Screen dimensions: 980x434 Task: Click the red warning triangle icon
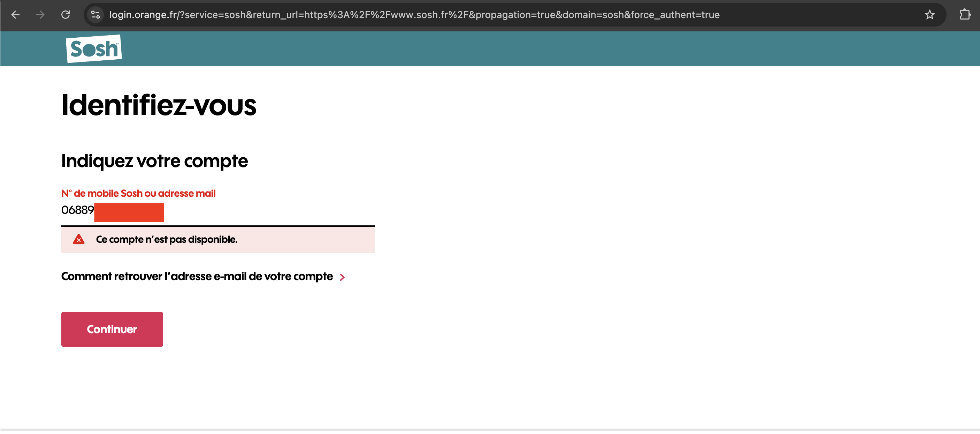coord(79,239)
